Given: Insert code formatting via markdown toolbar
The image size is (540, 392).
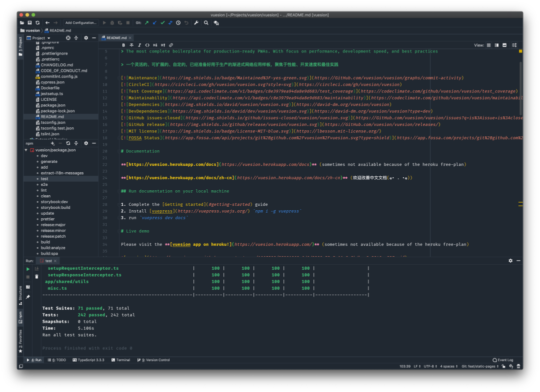Looking at the screenshot, I should coord(147,45).
